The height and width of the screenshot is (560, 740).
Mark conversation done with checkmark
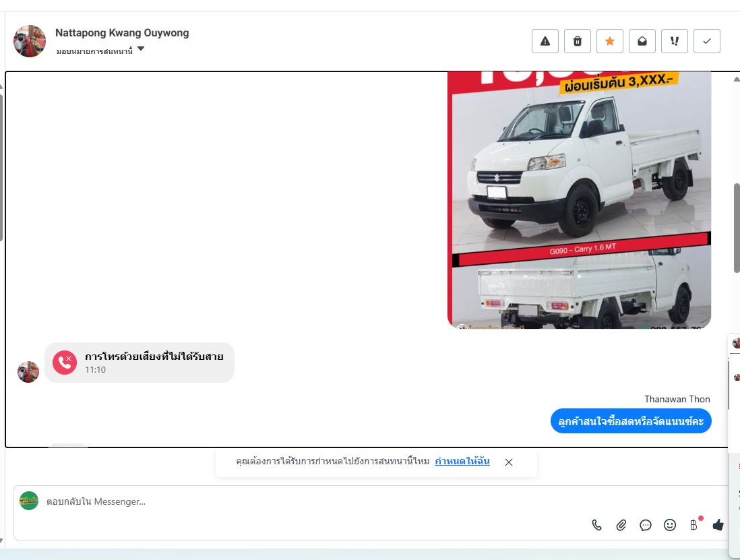click(x=706, y=41)
